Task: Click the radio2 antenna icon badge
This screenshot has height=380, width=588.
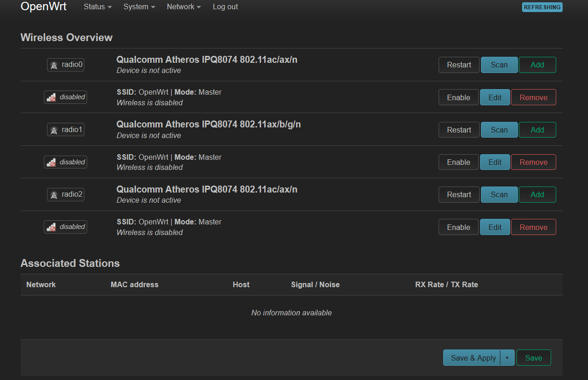Action: point(65,194)
